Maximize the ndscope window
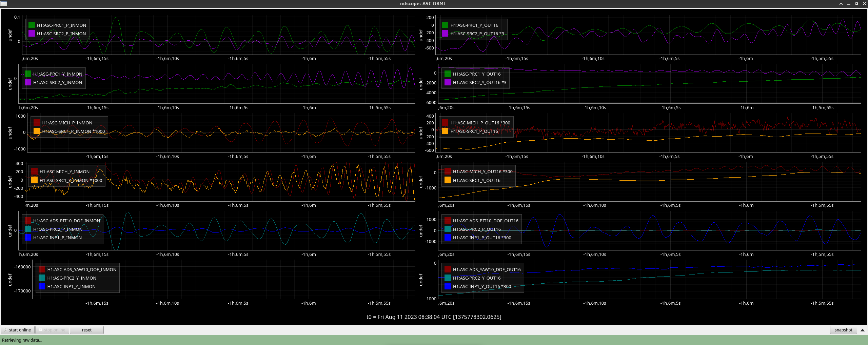Viewport: 868px width, 345px height. 856,4
